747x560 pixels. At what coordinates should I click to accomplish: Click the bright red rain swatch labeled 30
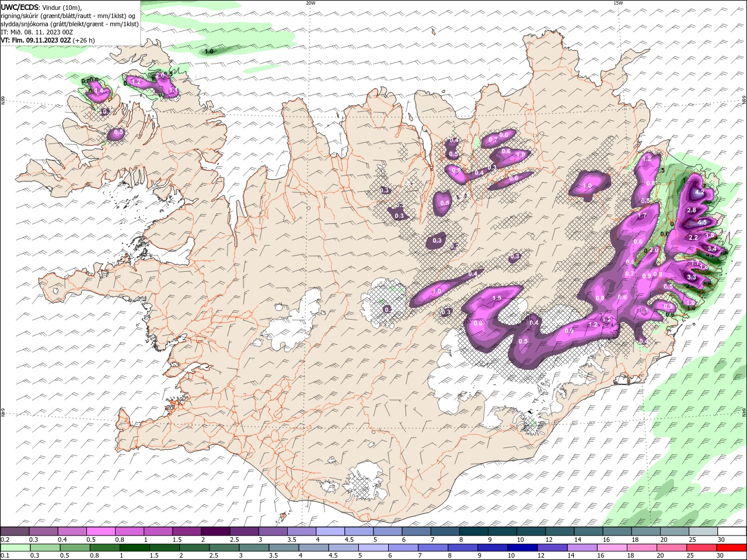point(732,548)
